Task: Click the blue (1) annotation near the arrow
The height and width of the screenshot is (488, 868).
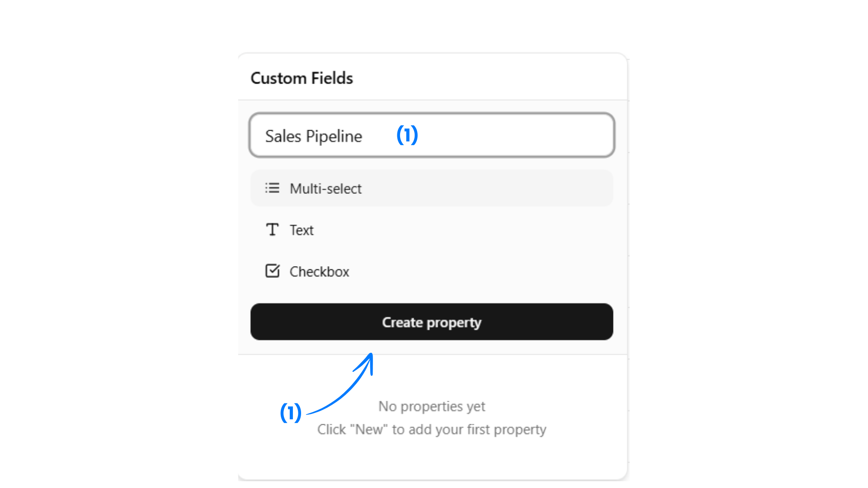Action: [291, 413]
